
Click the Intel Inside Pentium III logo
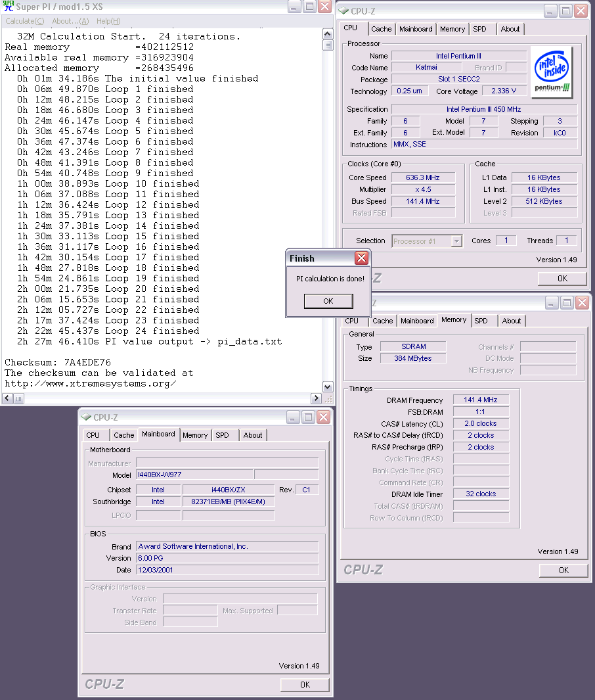point(552,72)
